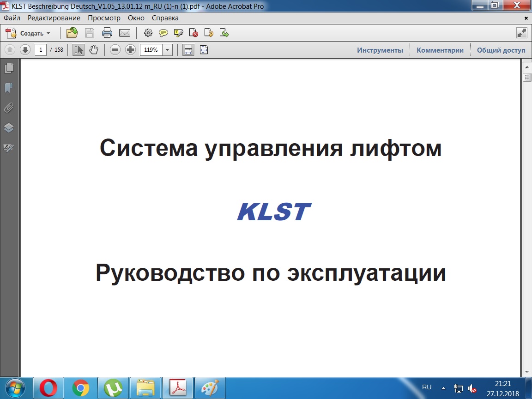Toggle fit width scrolling mode

(x=188, y=50)
